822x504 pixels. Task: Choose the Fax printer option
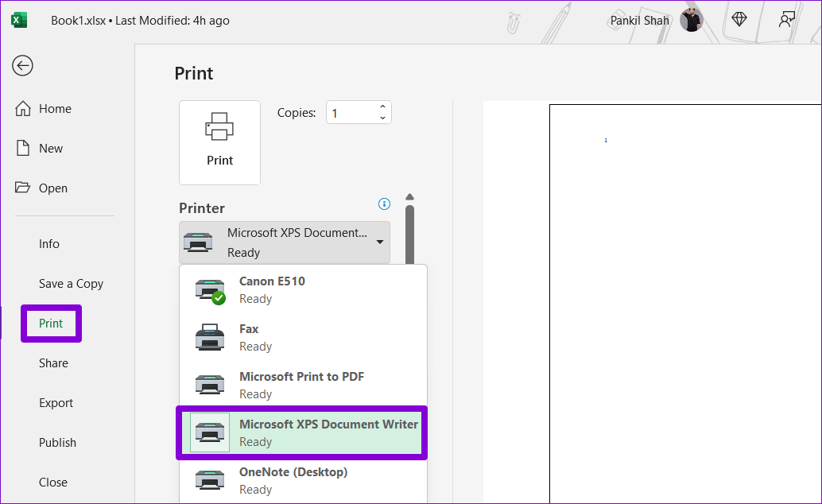coord(302,337)
